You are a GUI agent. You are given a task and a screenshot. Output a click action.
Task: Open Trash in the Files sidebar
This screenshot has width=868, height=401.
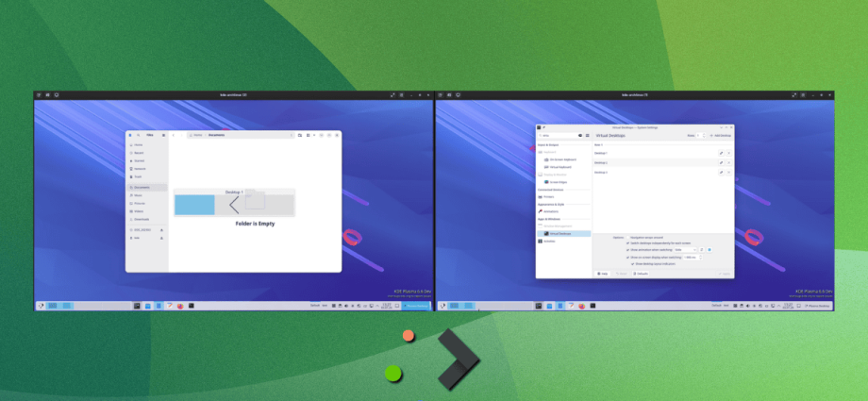[x=146, y=176]
